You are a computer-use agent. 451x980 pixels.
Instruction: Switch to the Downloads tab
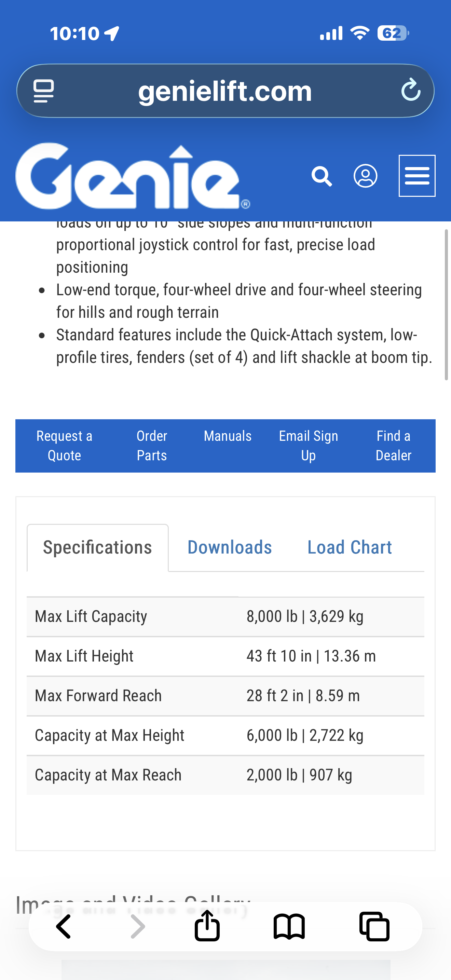pyautogui.click(x=230, y=547)
